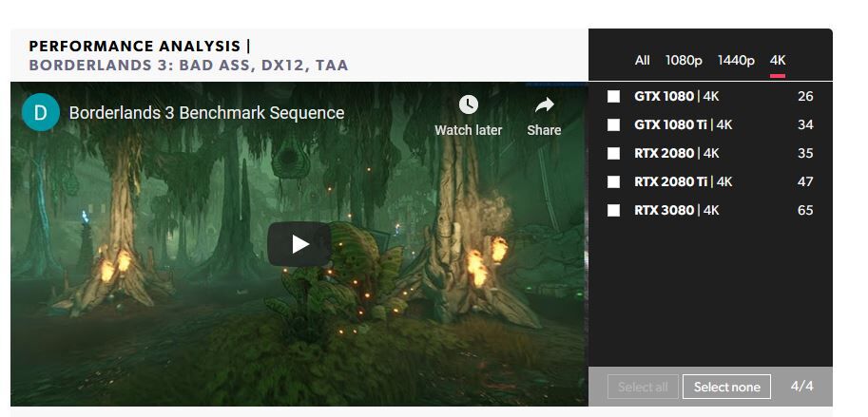
Task: Click the GTX 1080 label text
Action: (x=664, y=96)
